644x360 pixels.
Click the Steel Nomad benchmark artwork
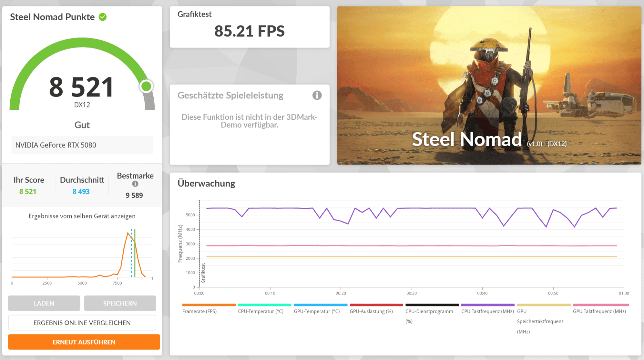point(489,85)
